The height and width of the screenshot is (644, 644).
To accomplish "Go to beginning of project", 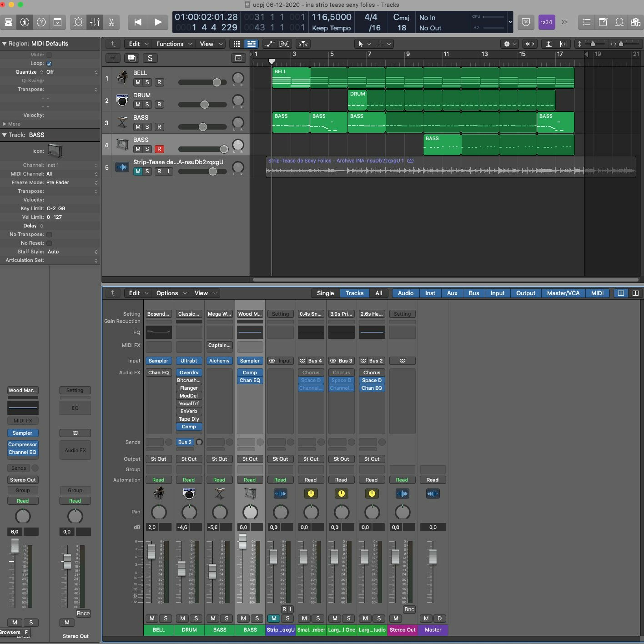I will [138, 22].
